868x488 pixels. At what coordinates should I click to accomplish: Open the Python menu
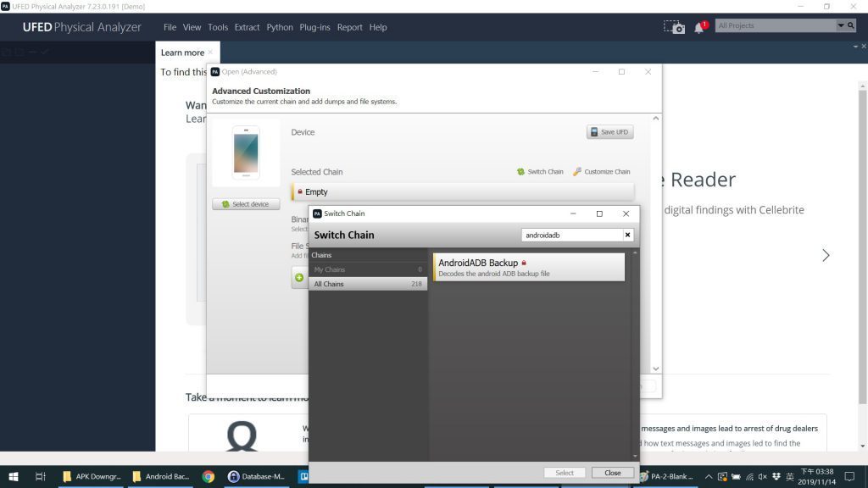tap(280, 27)
